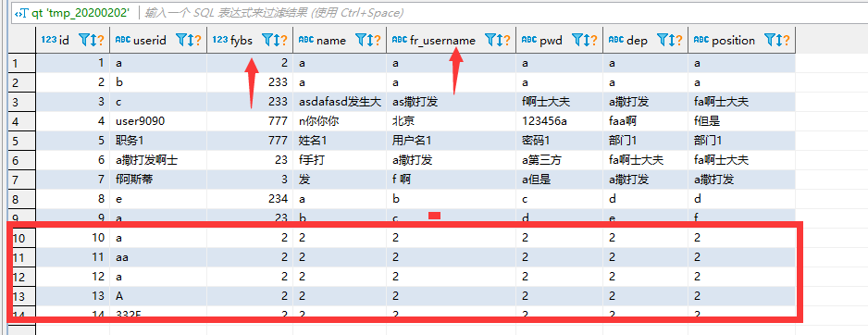Open the filter icon on the position column

(x=769, y=40)
